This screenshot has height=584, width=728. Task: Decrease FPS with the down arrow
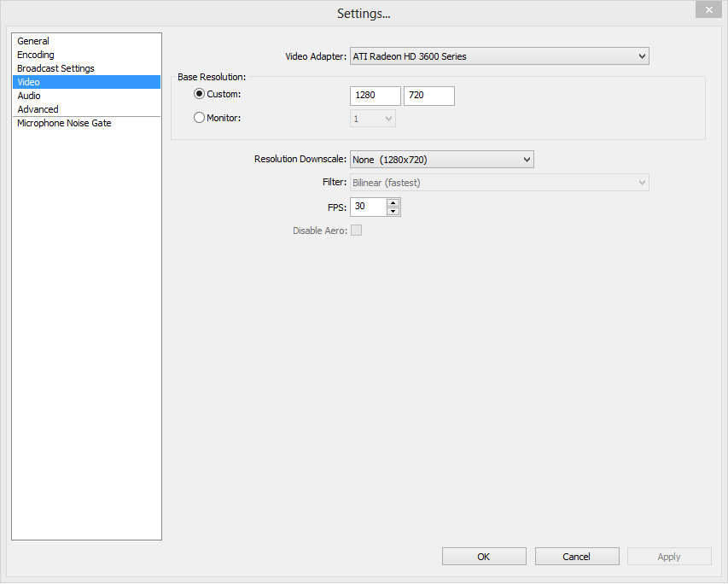coord(393,212)
